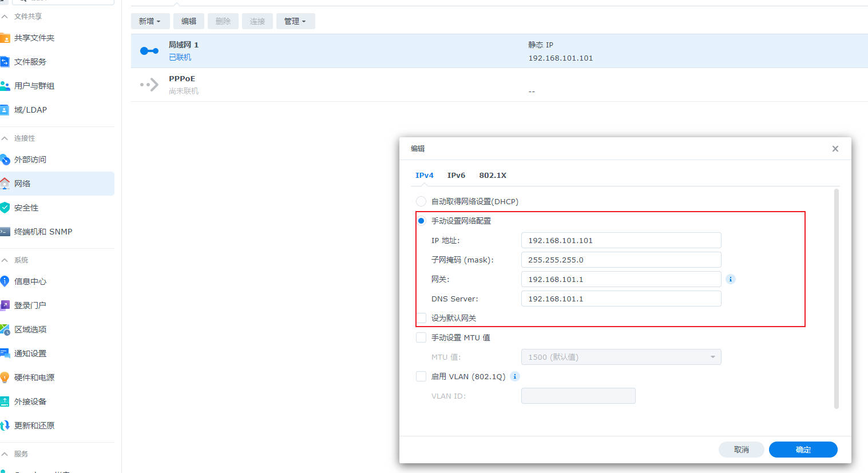Enable the VLAN (802.1Q) checkbox
Viewport: 868px width, 473px height.
click(x=421, y=376)
